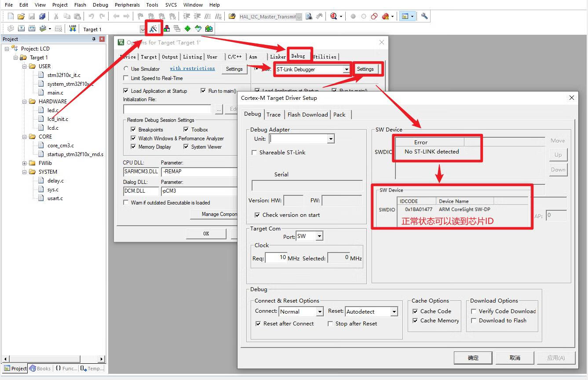Switch to the Flash Download tab
This screenshot has height=380, width=588.
tap(307, 115)
